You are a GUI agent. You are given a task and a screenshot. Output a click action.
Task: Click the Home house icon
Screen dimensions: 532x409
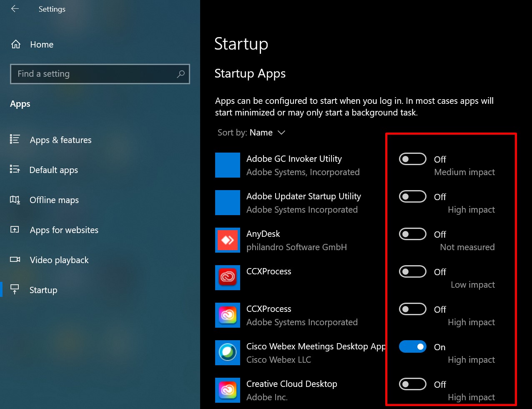pos(16,44)
